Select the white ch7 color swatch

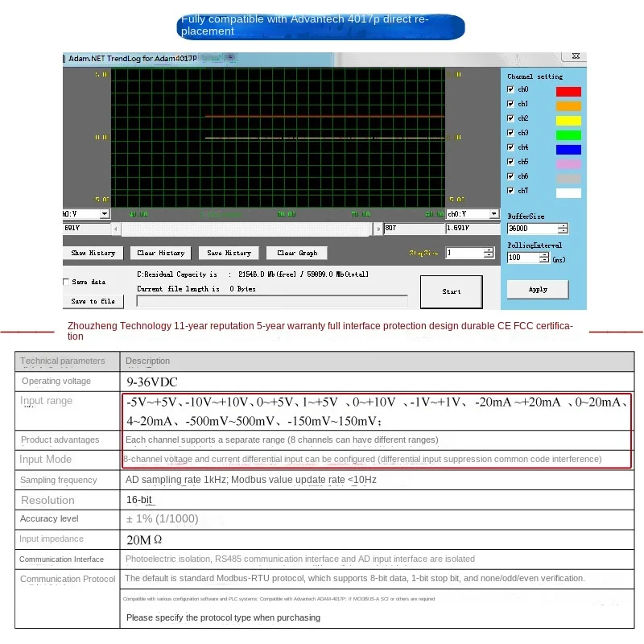click(x=568, y=193)
